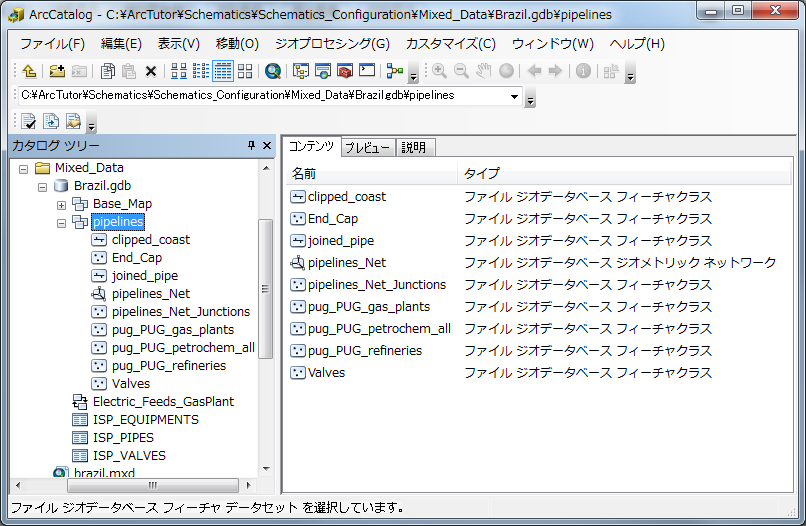Screen dimensions: 806x526
Task: Open the カスタマイズ(C) menu
Action: pyautogui.click(x=451, y=44)
